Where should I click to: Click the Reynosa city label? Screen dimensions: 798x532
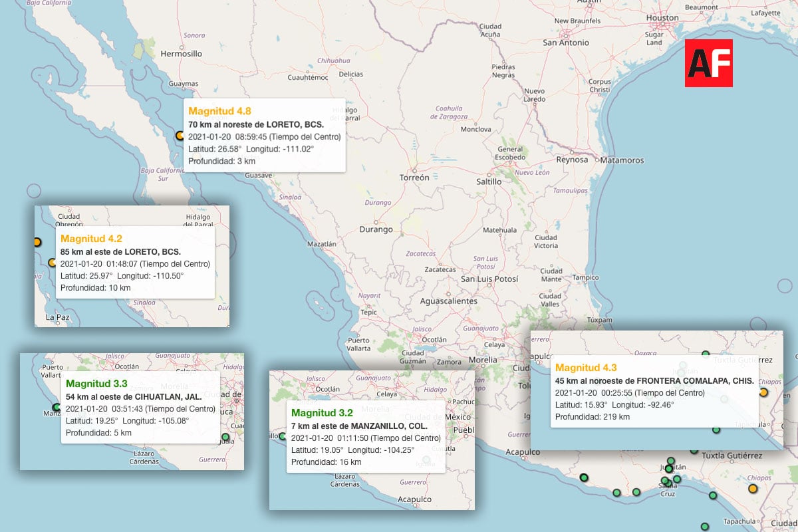[572, 160]
